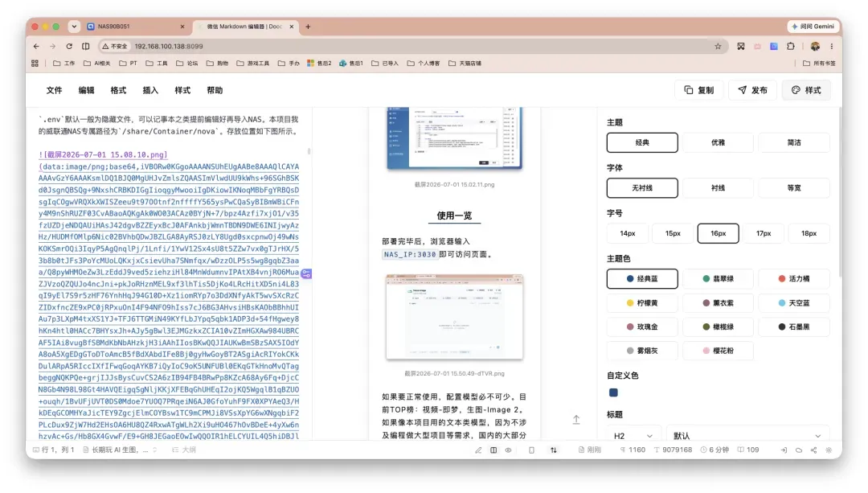The height and width of the screenshot is (493, 868).
Task: Click the sidebar collapse arrow icon in status bar
Action: [x=784, y=450]
